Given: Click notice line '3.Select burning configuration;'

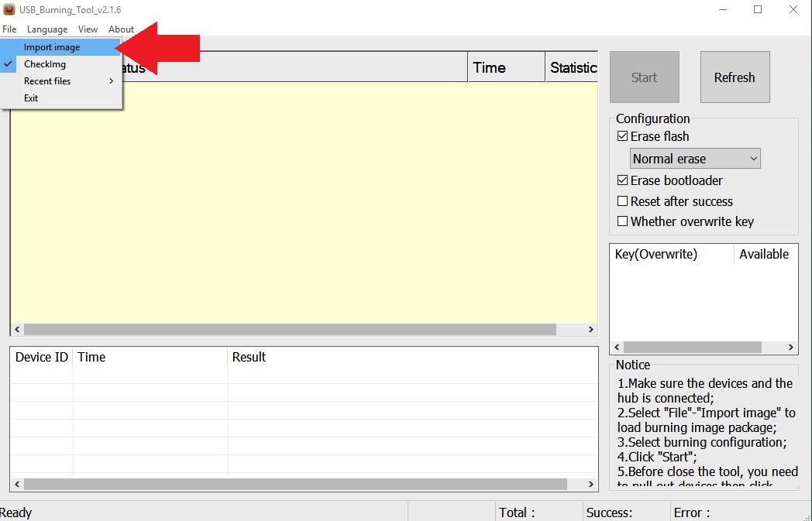Looking at the screenshot, I should (702, 442).
